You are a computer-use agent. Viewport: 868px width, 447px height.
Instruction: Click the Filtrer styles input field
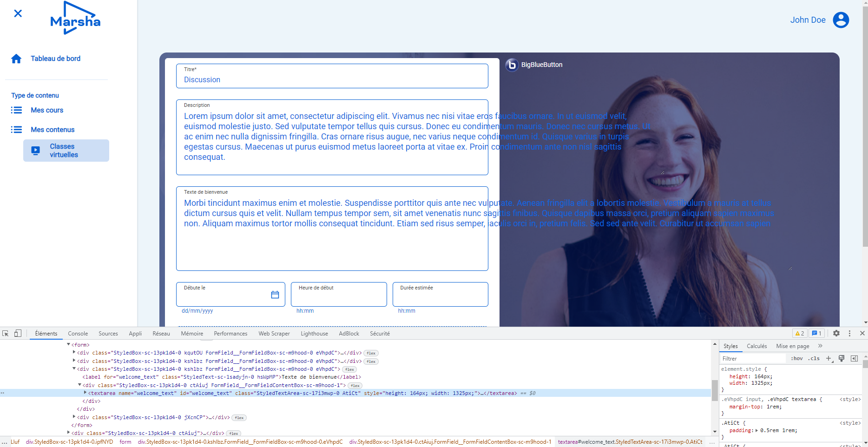[752, 358]
